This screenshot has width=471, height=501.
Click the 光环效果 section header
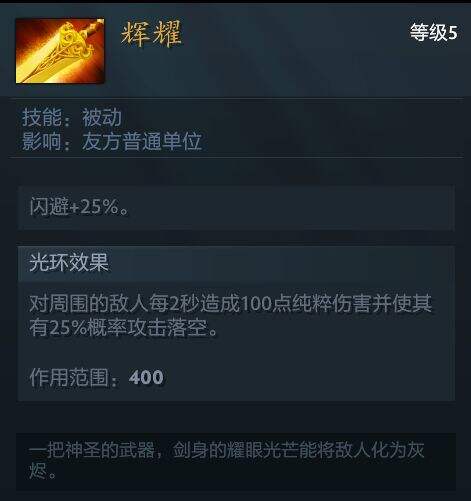(69, 262)
